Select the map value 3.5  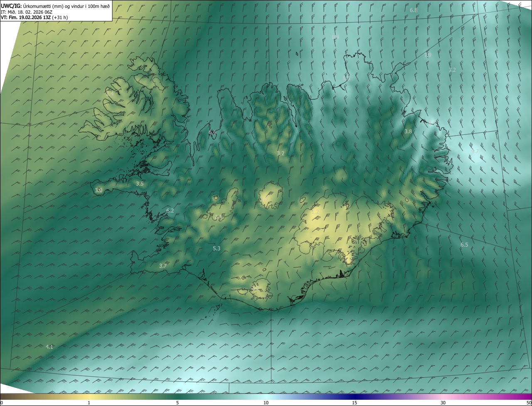(x=140, y=184)
